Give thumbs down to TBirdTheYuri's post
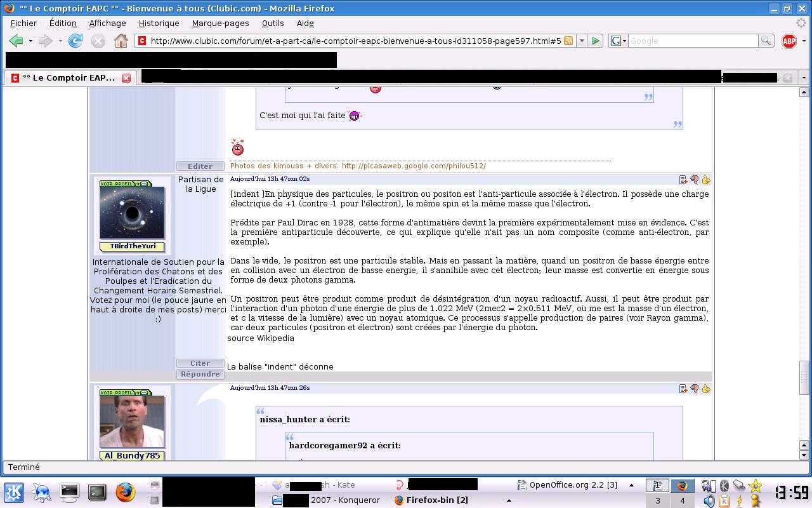This screenshot has width=812, height=508. click(x=694, y=180)
